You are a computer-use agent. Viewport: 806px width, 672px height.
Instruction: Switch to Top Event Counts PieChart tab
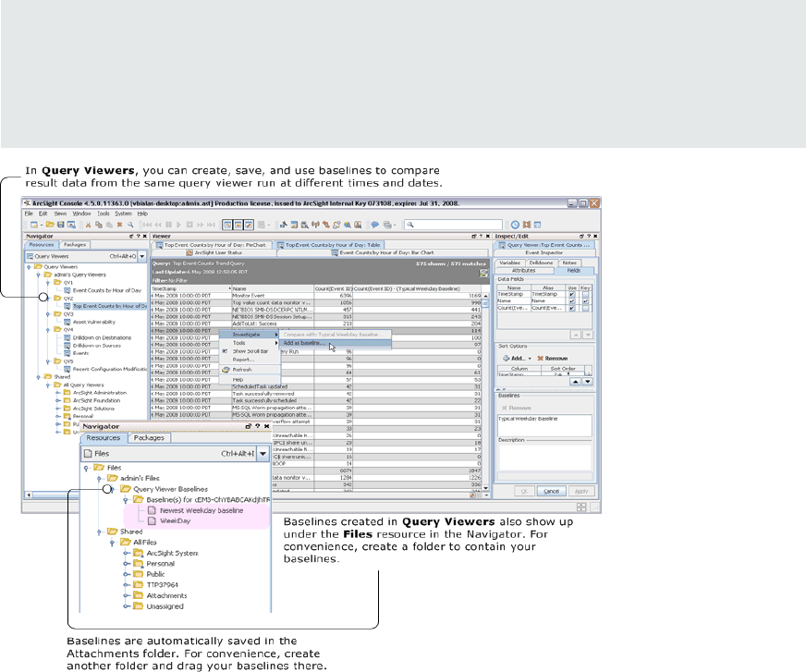pyautogui.click(x=211, y=245)
